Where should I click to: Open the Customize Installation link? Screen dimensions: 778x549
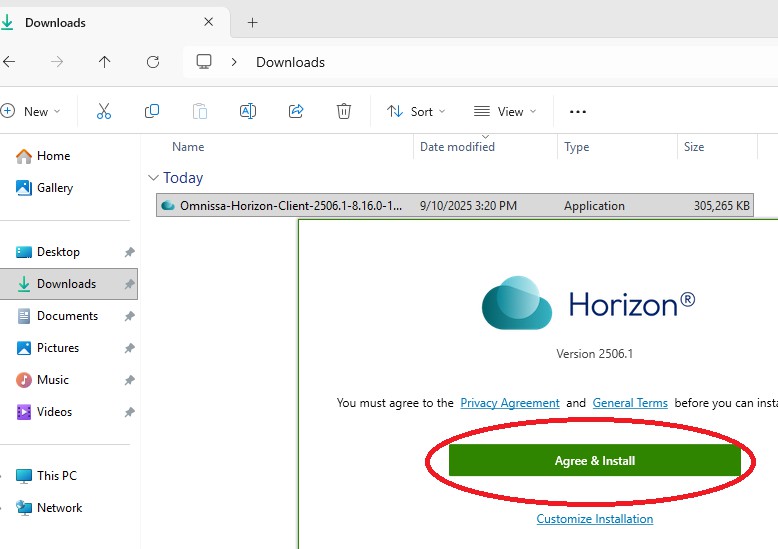pyautogui.click(x=594, y=519)
